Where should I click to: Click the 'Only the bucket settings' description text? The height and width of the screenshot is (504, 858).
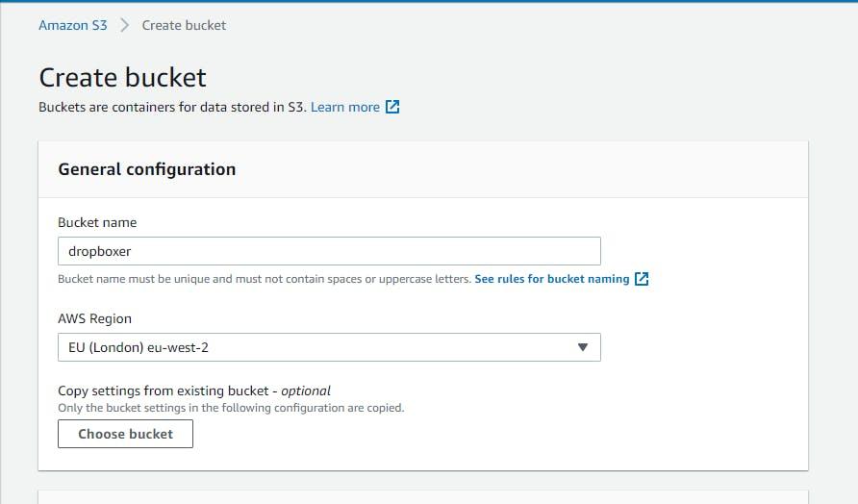[231, 408]
